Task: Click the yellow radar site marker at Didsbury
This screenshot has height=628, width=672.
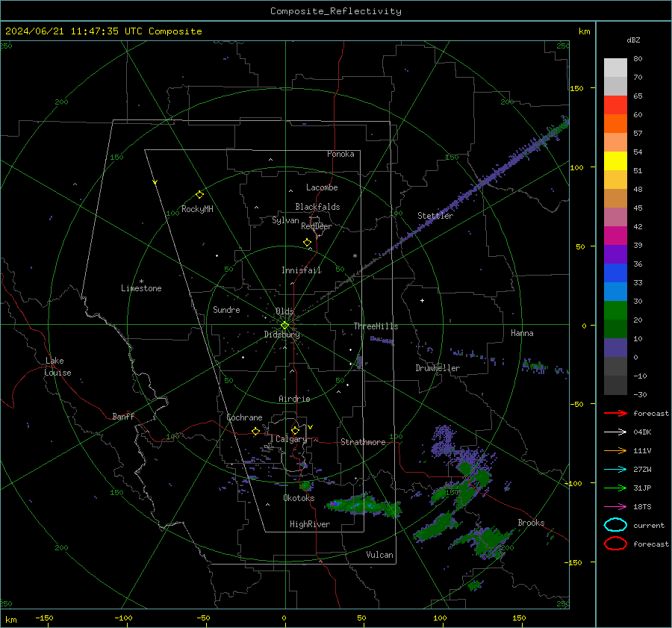Action: point(284,326)
